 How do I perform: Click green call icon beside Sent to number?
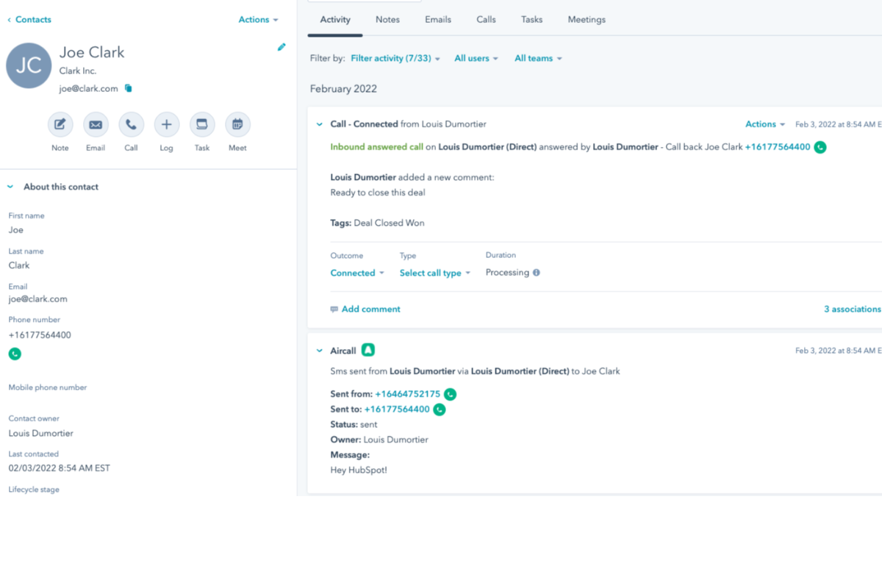440,409
